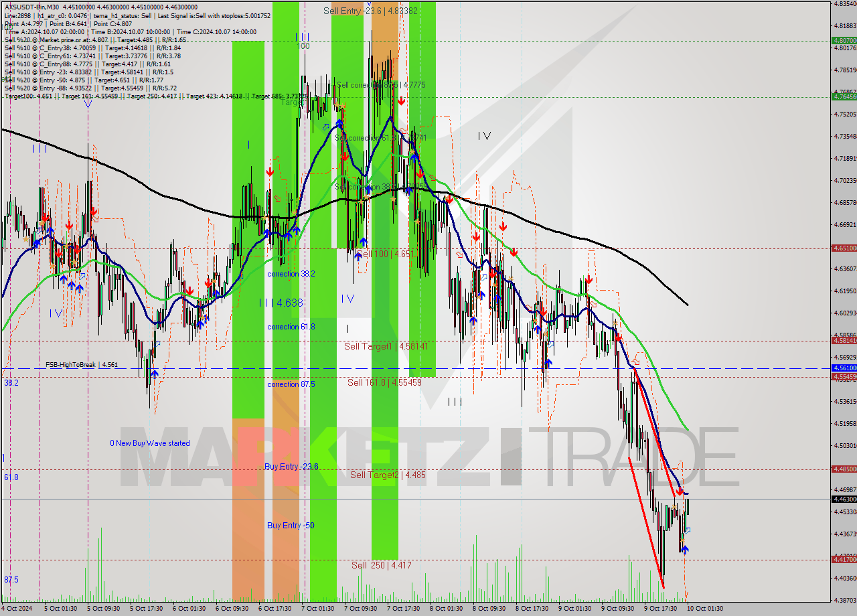Click the blue 4.56100 price tag

pos(844,368)
